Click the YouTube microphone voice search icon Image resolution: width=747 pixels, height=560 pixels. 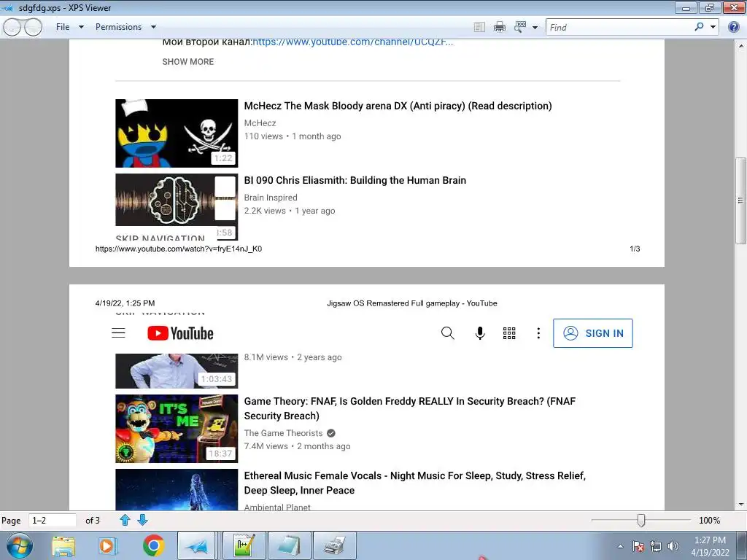click(x=480, y=332)
